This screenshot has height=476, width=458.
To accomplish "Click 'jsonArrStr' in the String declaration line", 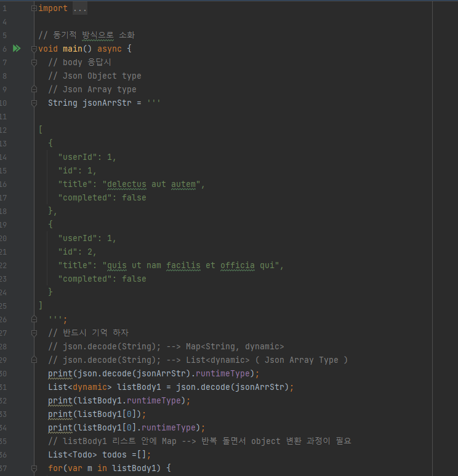I will pos(107,103).
